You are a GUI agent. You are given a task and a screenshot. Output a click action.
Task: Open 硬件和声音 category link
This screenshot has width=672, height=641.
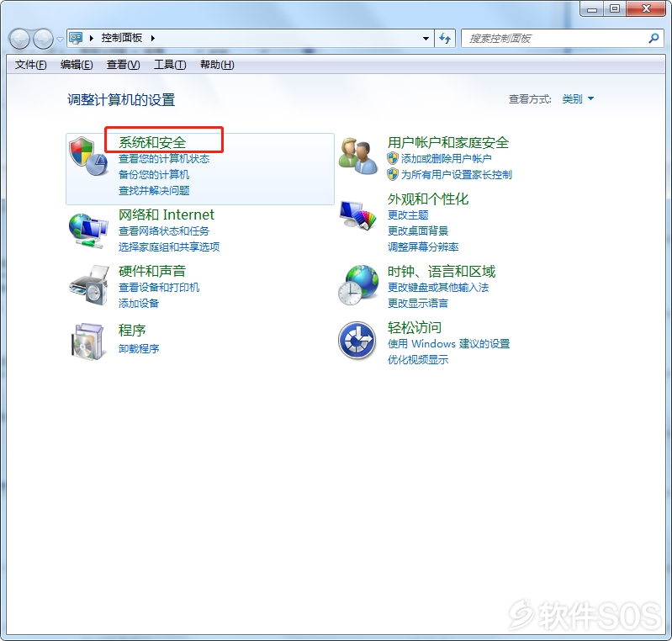pos(152,271)
